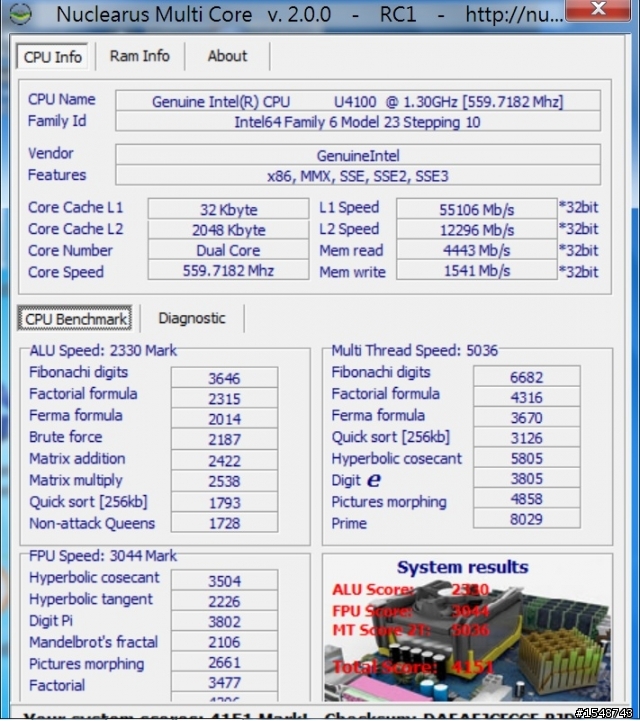Screen dimensions: 640x721
Task: Click Matrix multiply score 2538
Action: pyautogui.click(x=224, y=481)
